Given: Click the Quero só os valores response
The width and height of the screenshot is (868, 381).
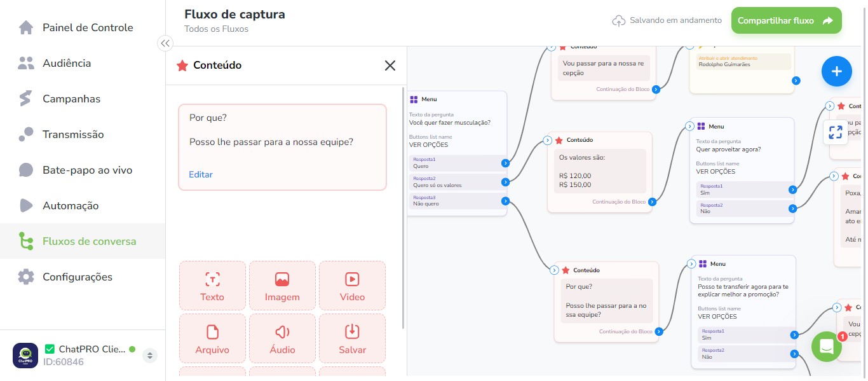Looking at the screenshot, I should pyautogui.click(x=457, y=182).
